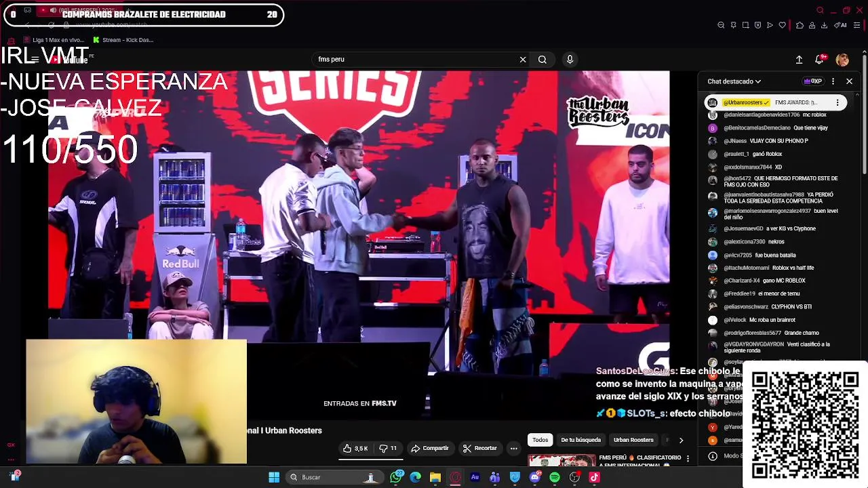Click the @alexticona7300 'nekros' chat message
This screenshot has width=868, height=488.
pos(754,241)
